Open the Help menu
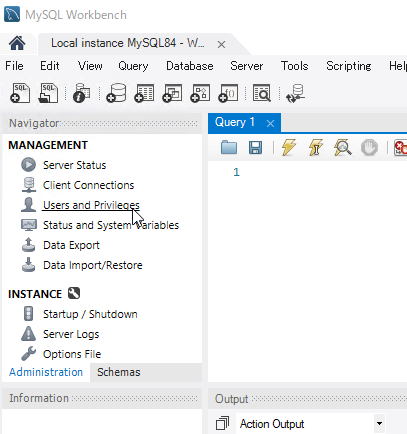Image resolution: width=407 pixels, height=434 pixels. (x=398, y=66)
